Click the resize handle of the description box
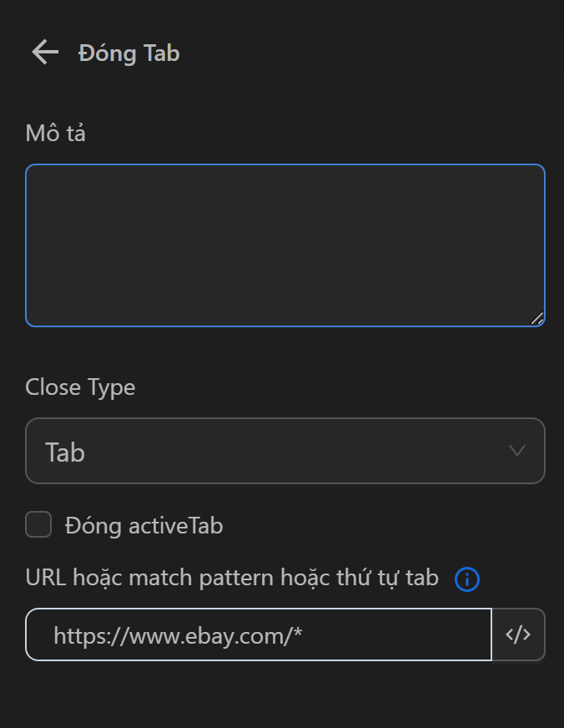 (x=538, y=318)
